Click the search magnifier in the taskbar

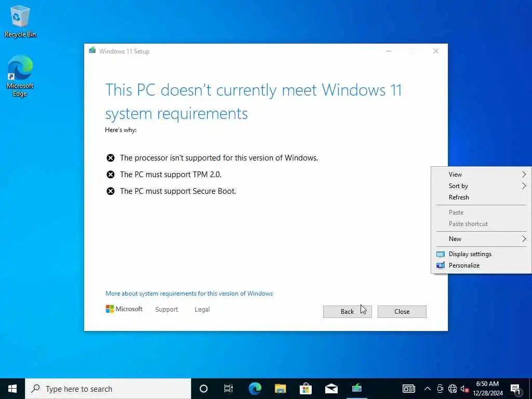[35, 389]
